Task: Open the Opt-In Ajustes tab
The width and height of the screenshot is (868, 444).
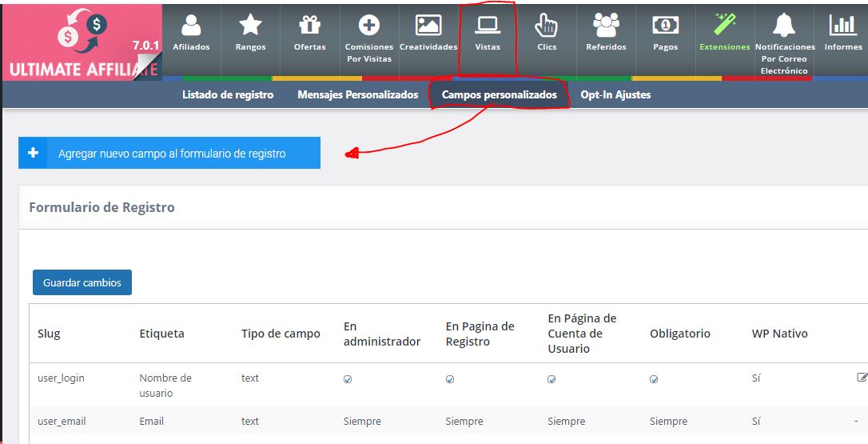Action: click(615, 94)
